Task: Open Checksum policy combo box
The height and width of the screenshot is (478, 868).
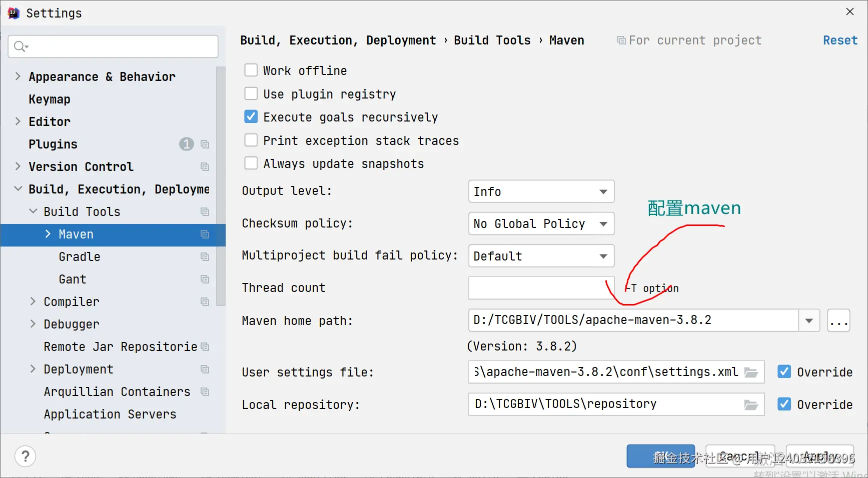Action: point(541,223)
